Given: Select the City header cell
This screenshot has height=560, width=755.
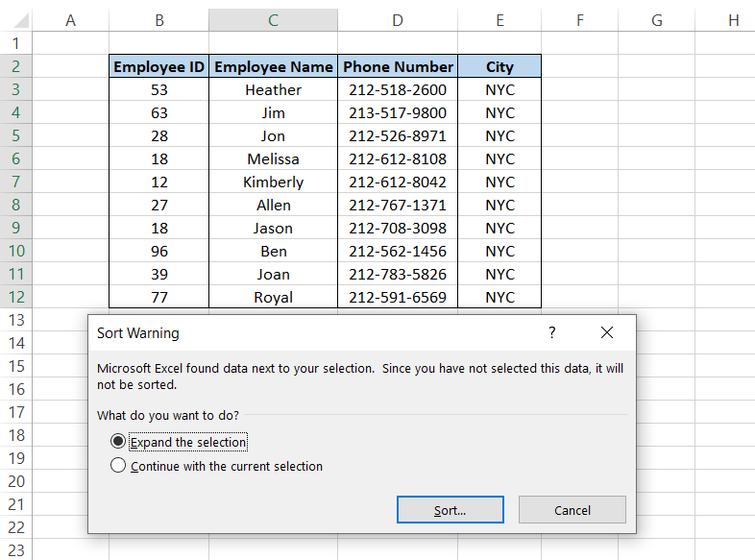Looking at the screenshot, I should (x=499, y=66).
